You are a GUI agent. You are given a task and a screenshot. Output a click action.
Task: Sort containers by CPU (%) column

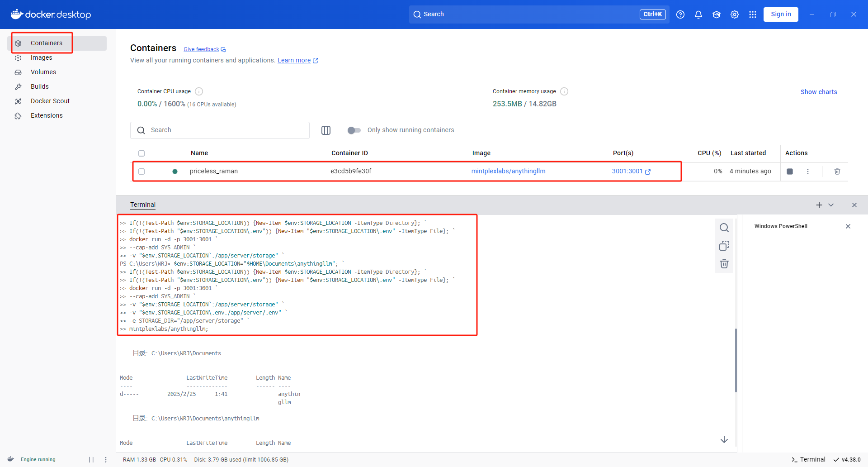(x=709, y=153)
